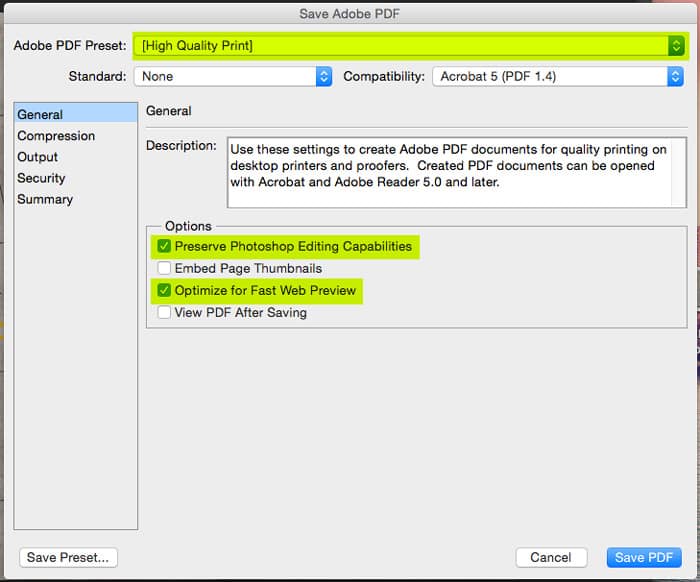Open the Output section
700x582 pixels.
tap(38, 157)
